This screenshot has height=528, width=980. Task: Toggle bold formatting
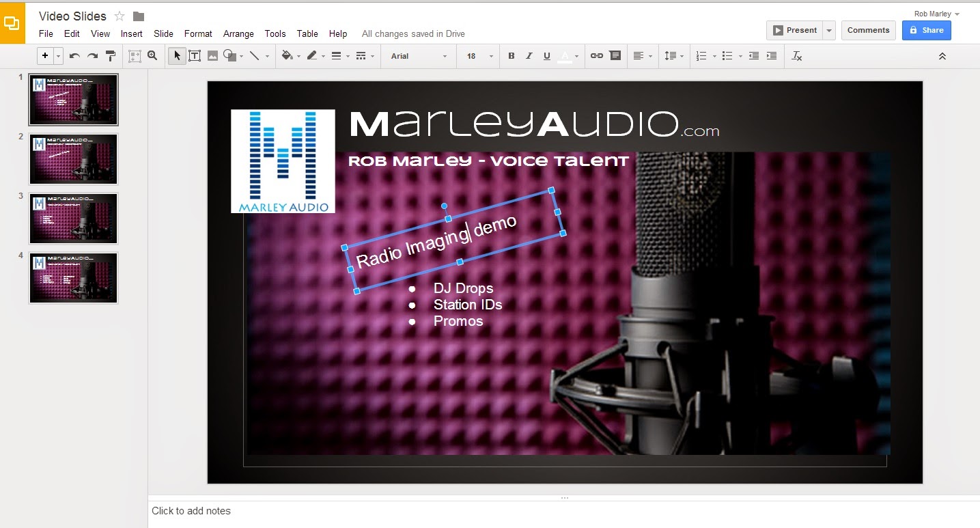click(x=511, y=56)
